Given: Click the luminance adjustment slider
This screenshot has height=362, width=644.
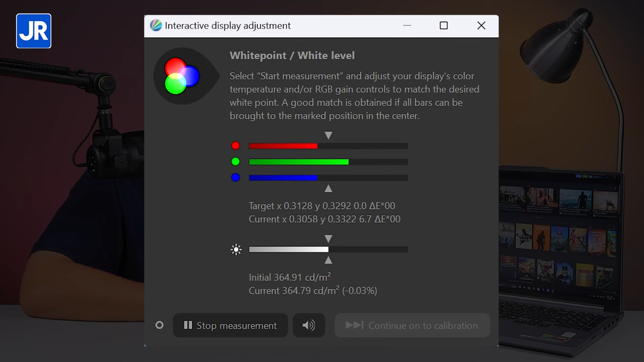Looking at the screenshot, I should [328, 249].
